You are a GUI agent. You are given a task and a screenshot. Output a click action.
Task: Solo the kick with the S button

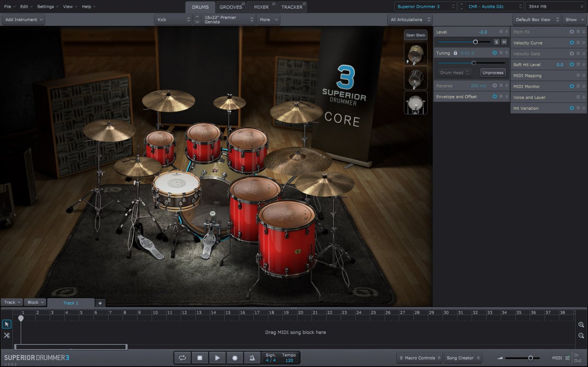[x=496, y=42]
